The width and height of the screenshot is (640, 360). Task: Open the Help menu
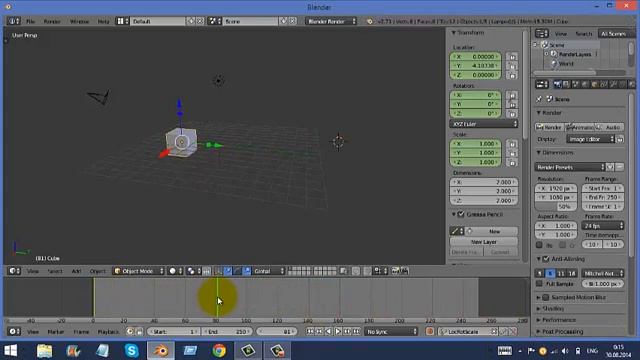tap(103, 21)
